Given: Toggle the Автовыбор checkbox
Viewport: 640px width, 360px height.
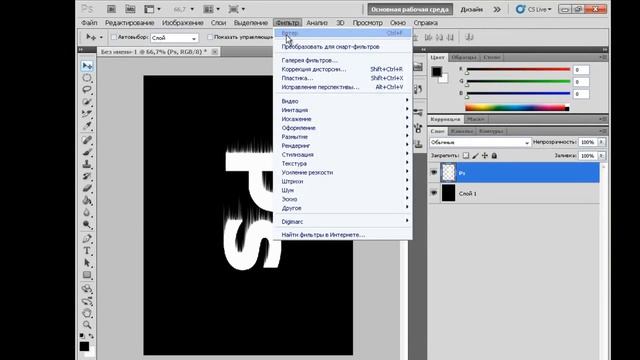Looking at the screenshot, I should 114,37.
